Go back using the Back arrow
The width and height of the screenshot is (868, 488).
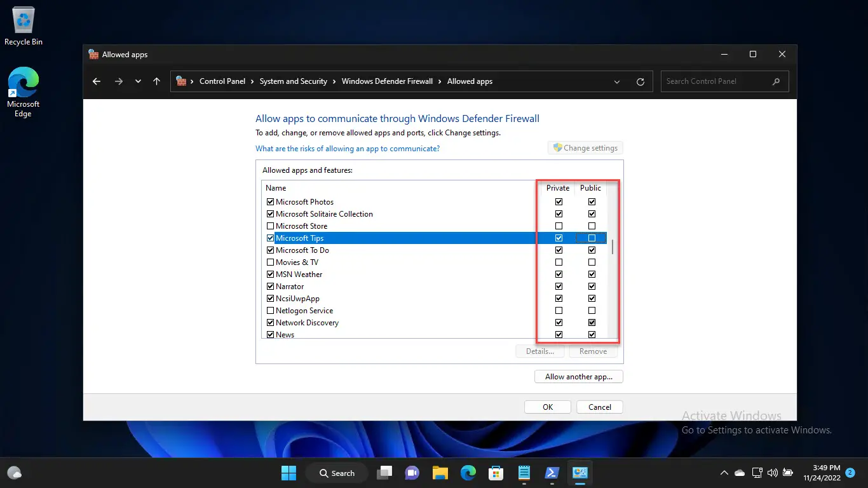pos(97,81)
